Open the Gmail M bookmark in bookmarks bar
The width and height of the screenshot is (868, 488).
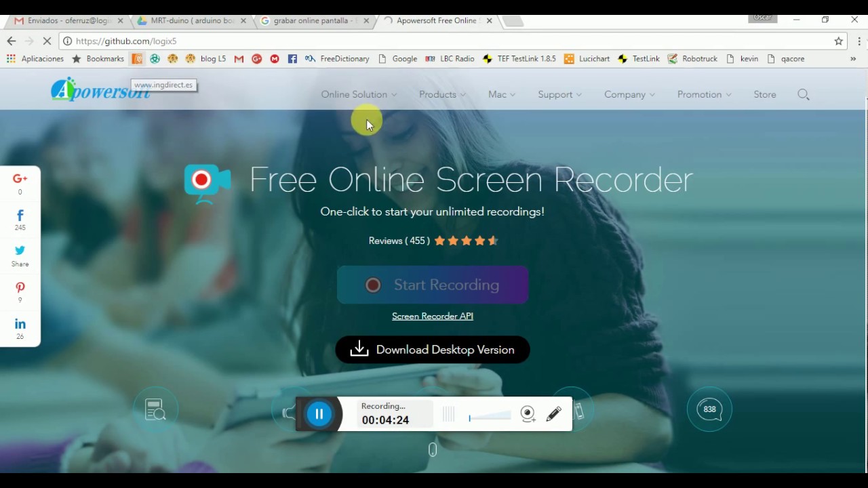(x=239, y=59)
